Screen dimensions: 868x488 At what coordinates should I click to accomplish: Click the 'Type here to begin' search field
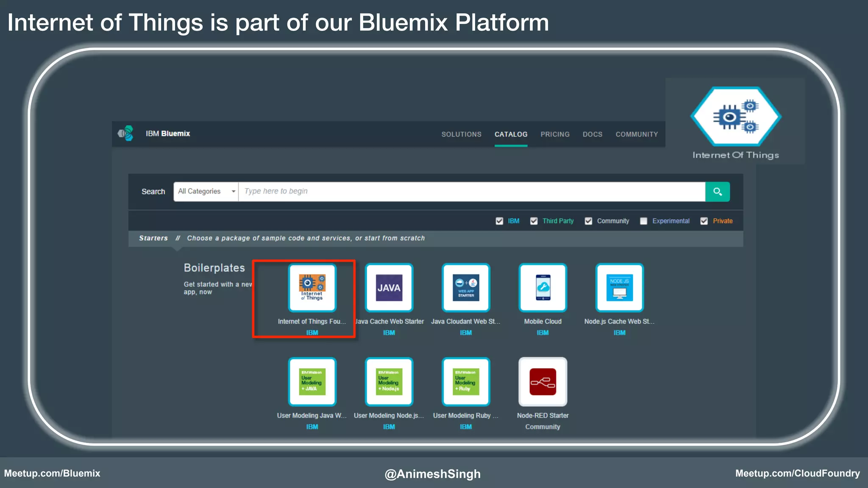tap(472, 191)
